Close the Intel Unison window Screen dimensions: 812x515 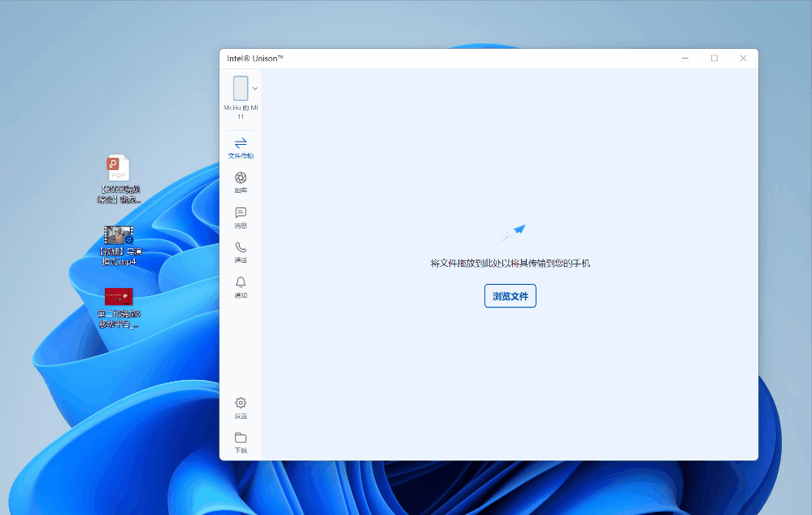pyautogui.click(x=743, y=59)
